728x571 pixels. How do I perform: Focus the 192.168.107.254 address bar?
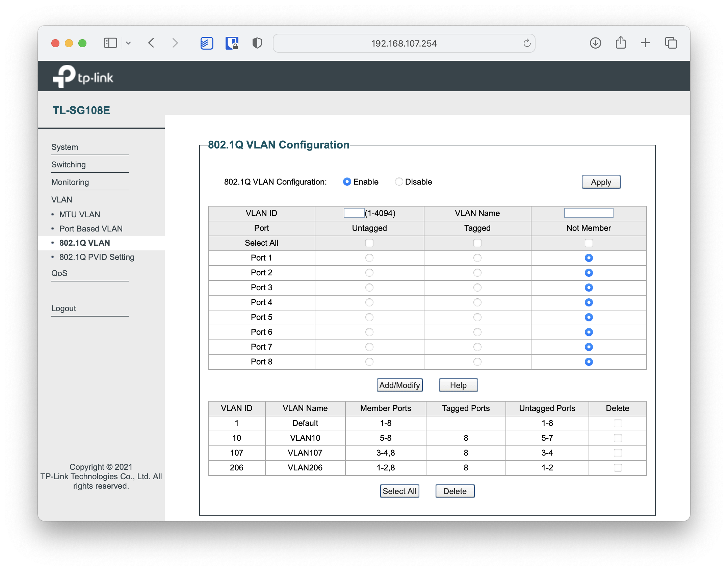[x=404, y=43]
